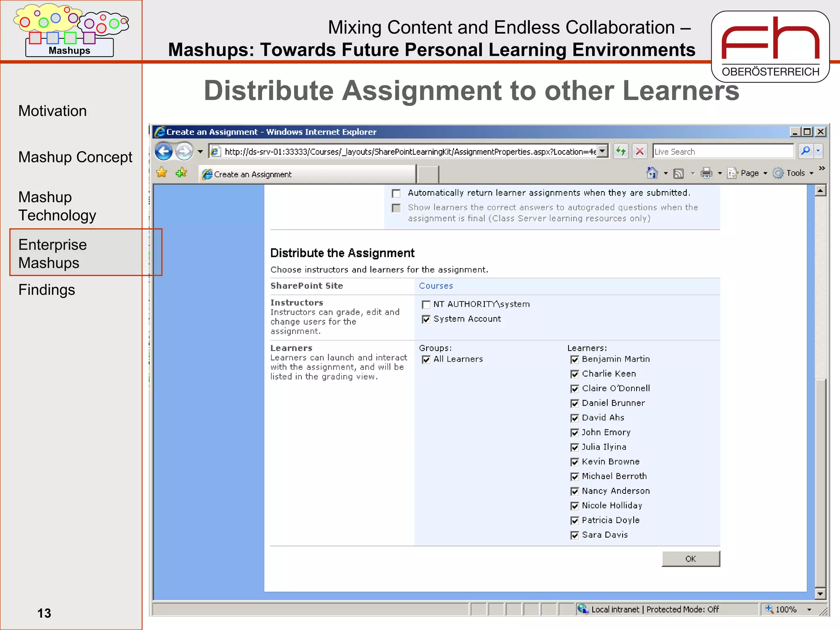Open the Courses SharePoint site link
840x630 pixels.
tap(436, 286)
